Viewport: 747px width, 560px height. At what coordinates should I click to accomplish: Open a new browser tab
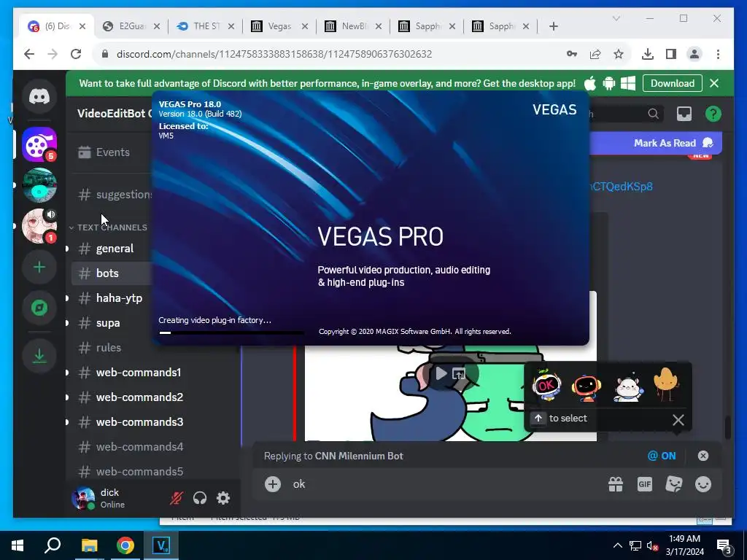[553, 26]
